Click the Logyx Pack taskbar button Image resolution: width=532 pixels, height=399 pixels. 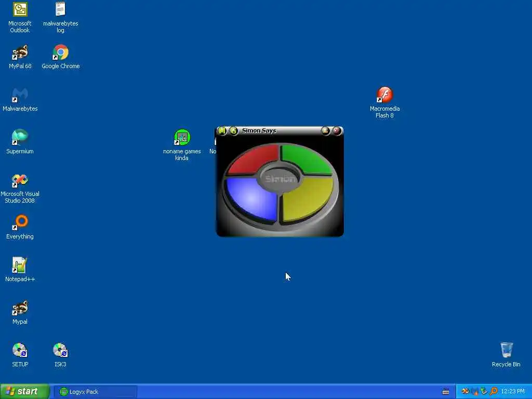[96, 392]
